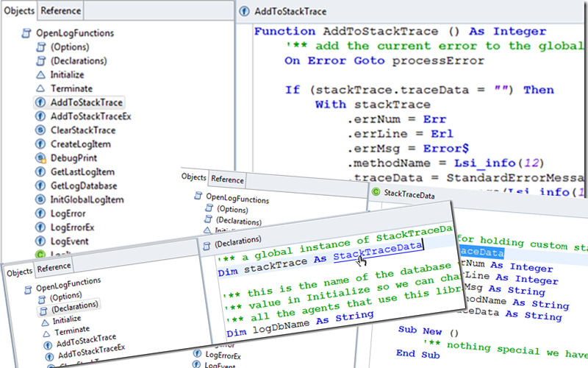Switch to Reference tab in top window
Viewport: 588px width, 368px height.
tap(60, 10)
